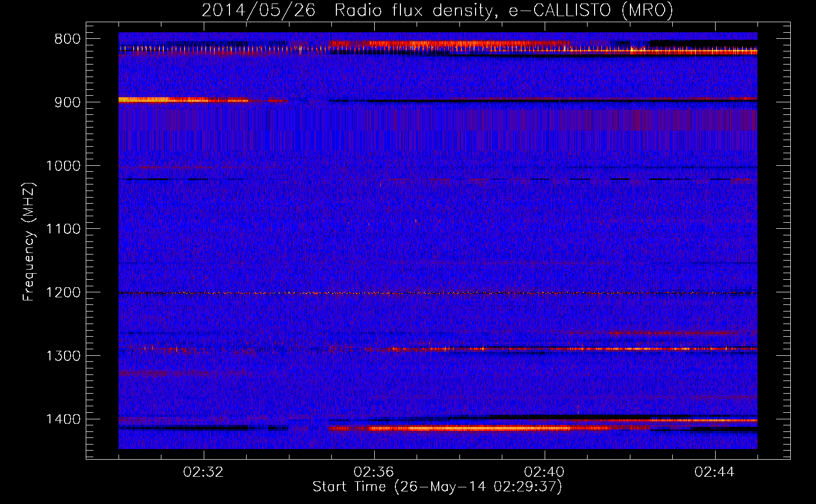Click the 02:44 time tick label
The image size is (816, 504).
(715, 472)
